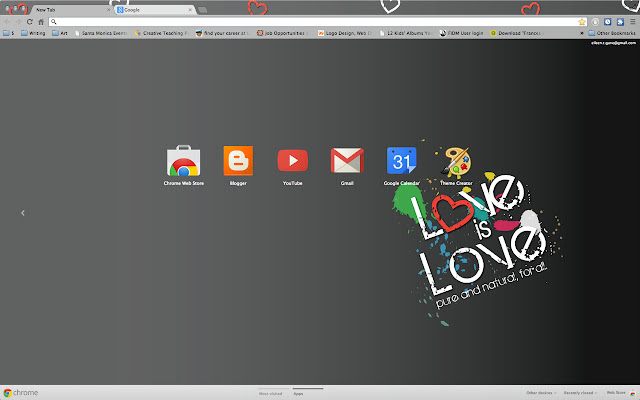Open the Art bookmarks folder
640x400 pixels.
[60, 33]
